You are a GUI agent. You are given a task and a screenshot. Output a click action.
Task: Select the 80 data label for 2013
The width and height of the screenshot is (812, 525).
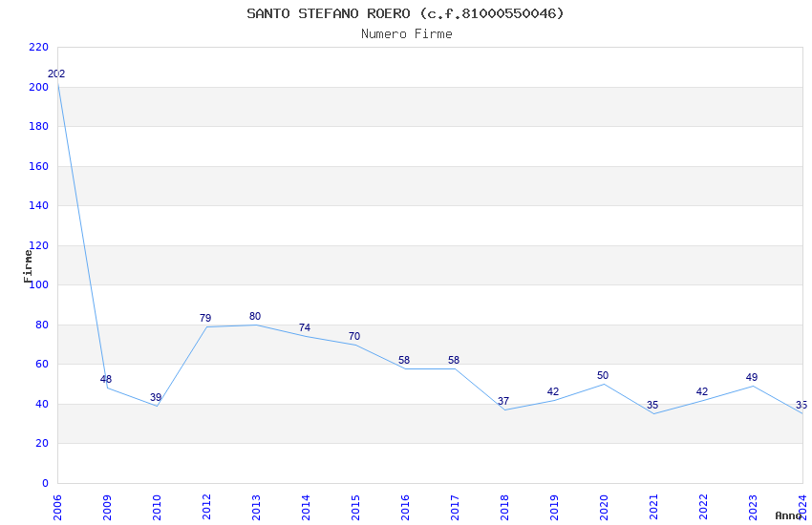click(255, 316)
